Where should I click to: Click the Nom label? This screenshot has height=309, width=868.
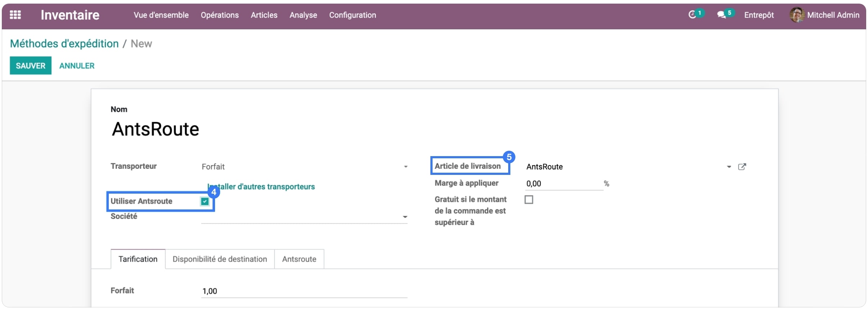click(x=119, y=109)
